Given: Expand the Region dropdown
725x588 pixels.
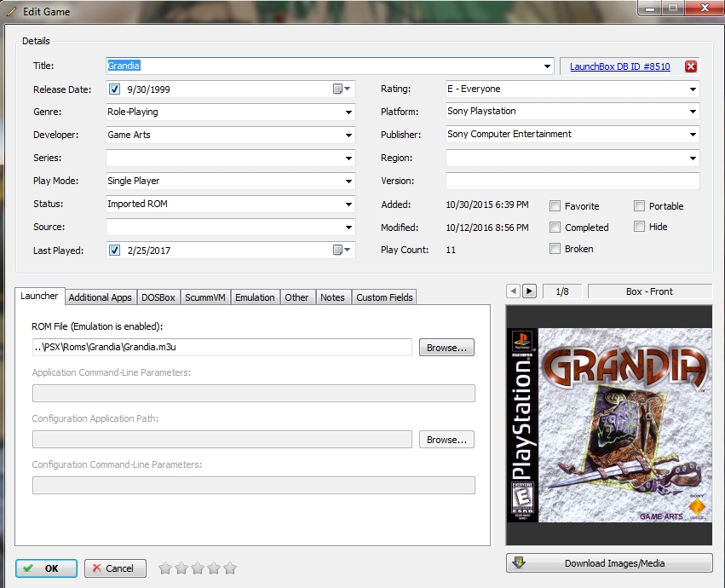Looking at the screenshot, I should click(x=693, y=159).
